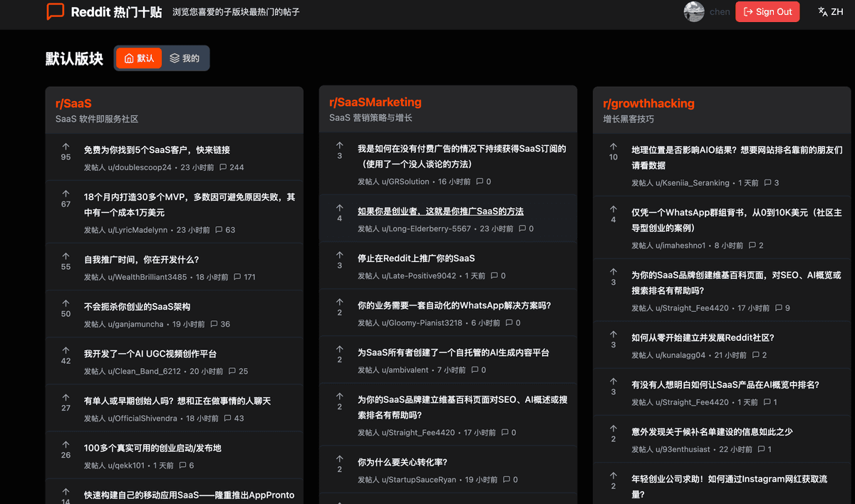The image size is (855, 504).
Task: Upvote arrow on 有单人或早期创始人吗 post
Action: 66,397
